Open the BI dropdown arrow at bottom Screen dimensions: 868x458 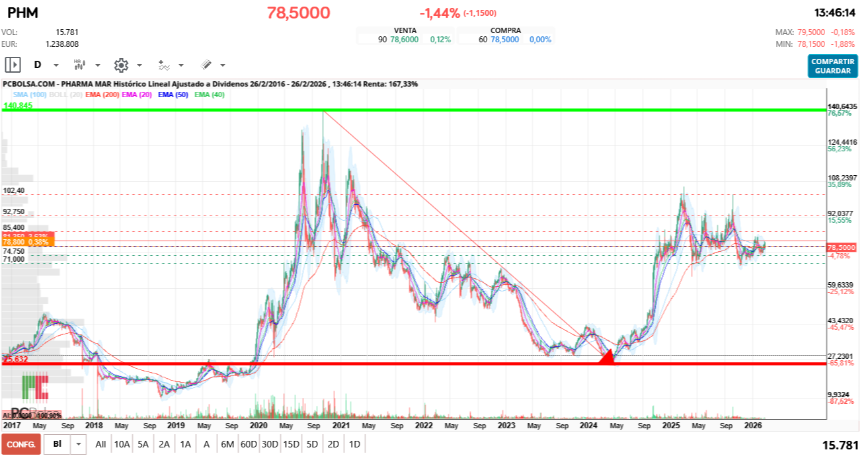[79, 445]
